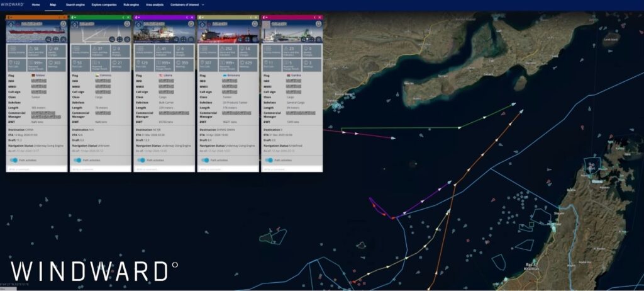Click Windward logo in top-left corner
The height and width of the screenshot is (291, 644).
click(x=12, y=4)
